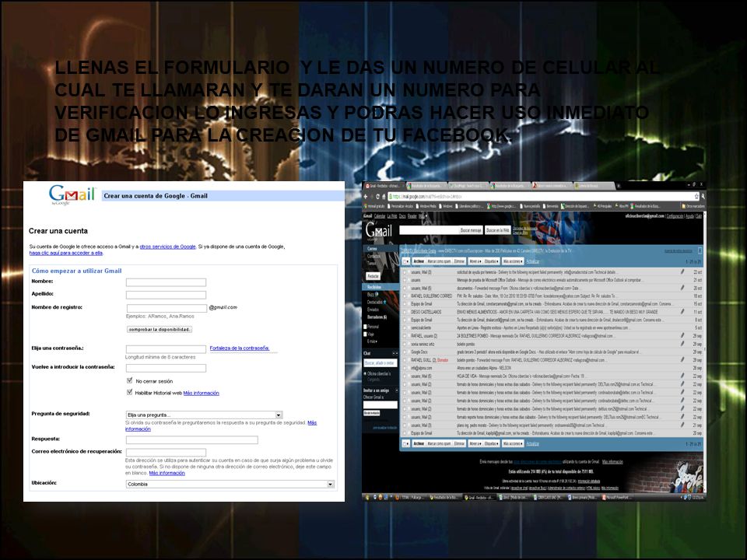Toggle the No cerrar sesión checkbox
Screen dimensions: 747x560
click(129, 380)
